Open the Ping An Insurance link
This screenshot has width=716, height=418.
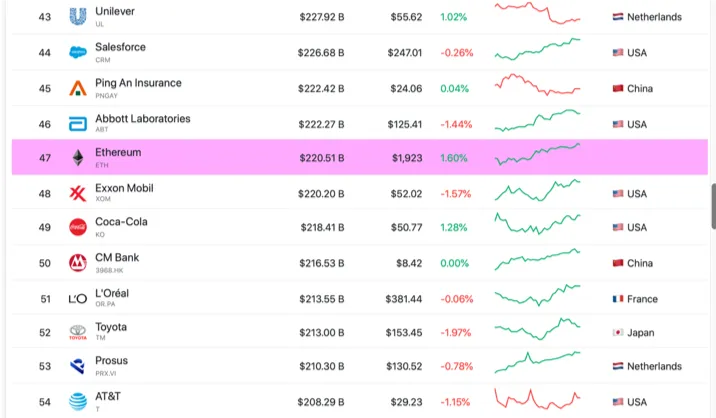point(138,83)
